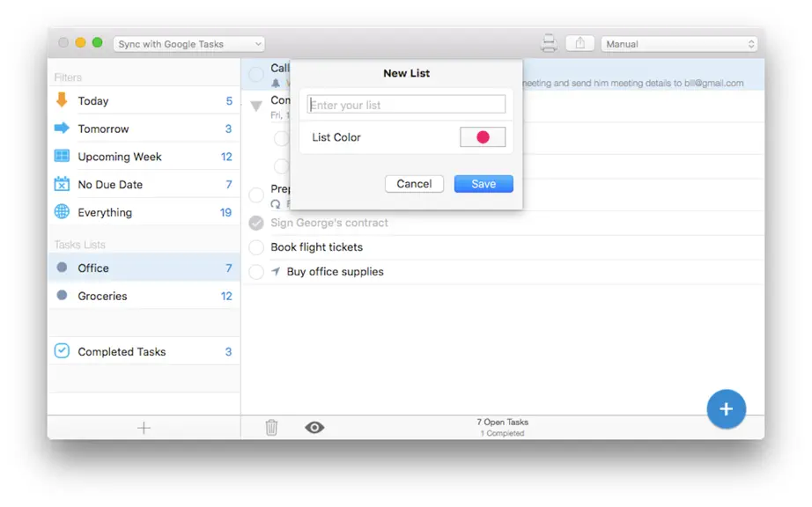Click the blue Save button

tap(484, 184)
